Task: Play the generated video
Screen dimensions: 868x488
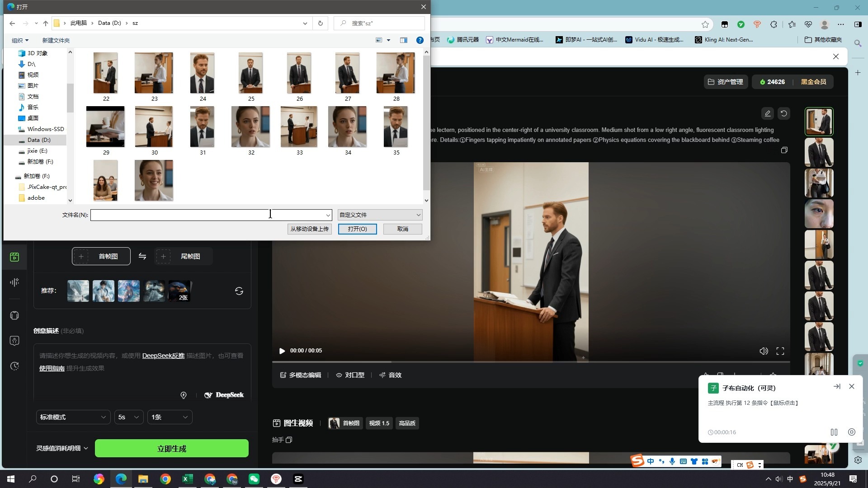Action: pyautogui.click(x=282, y=351)
